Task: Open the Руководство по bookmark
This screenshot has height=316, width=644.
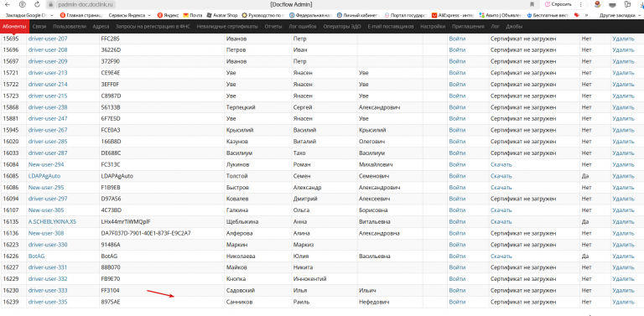Action: 262,15
